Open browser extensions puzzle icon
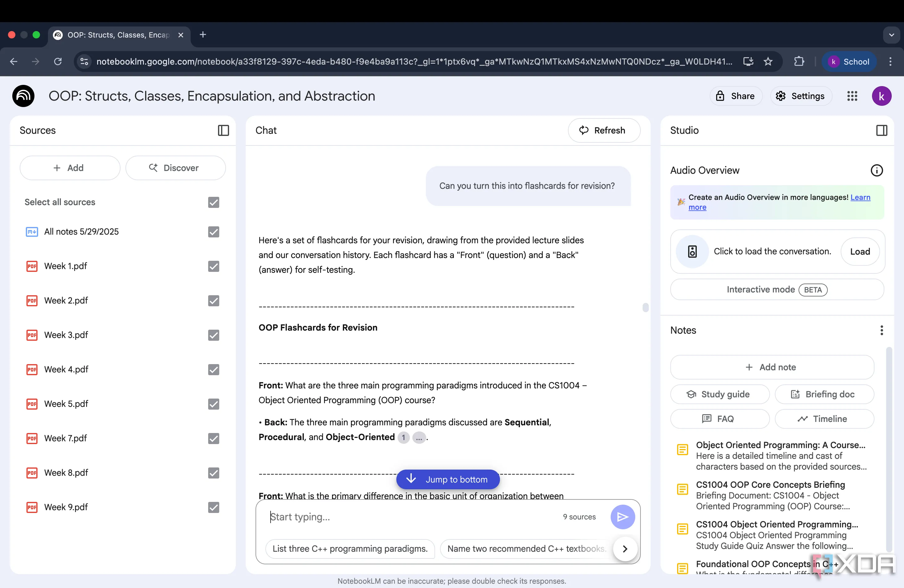 tap(799, 62)
